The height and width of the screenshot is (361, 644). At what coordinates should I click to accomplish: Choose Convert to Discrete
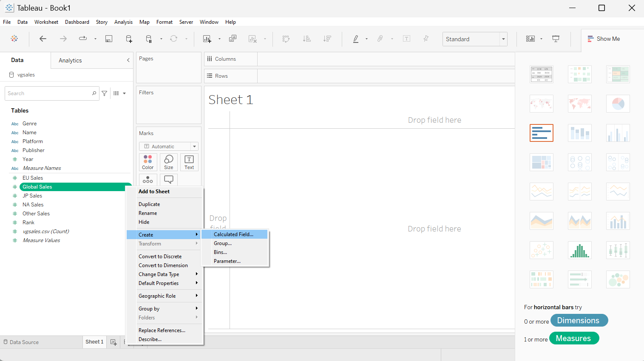click(165, 257)
